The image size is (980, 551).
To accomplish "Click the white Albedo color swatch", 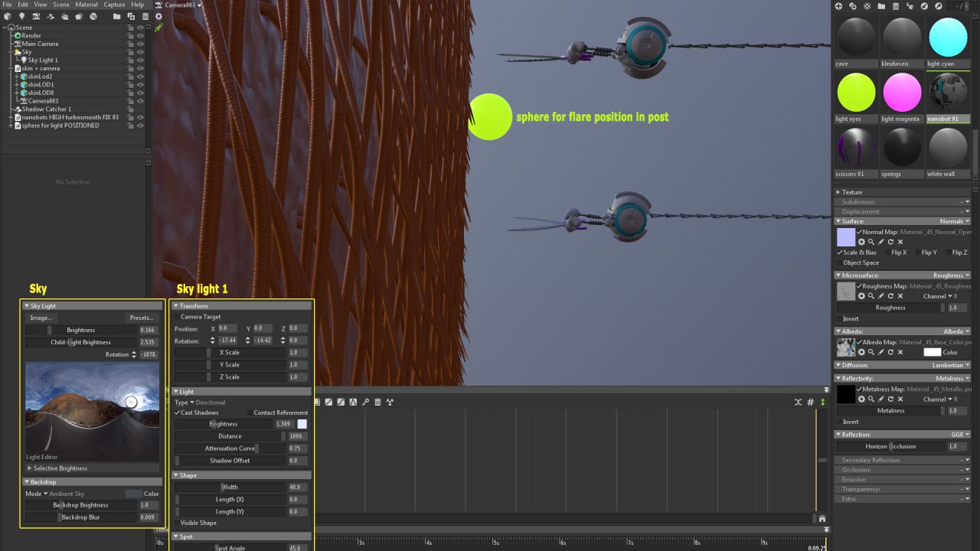I will [933, 352].
